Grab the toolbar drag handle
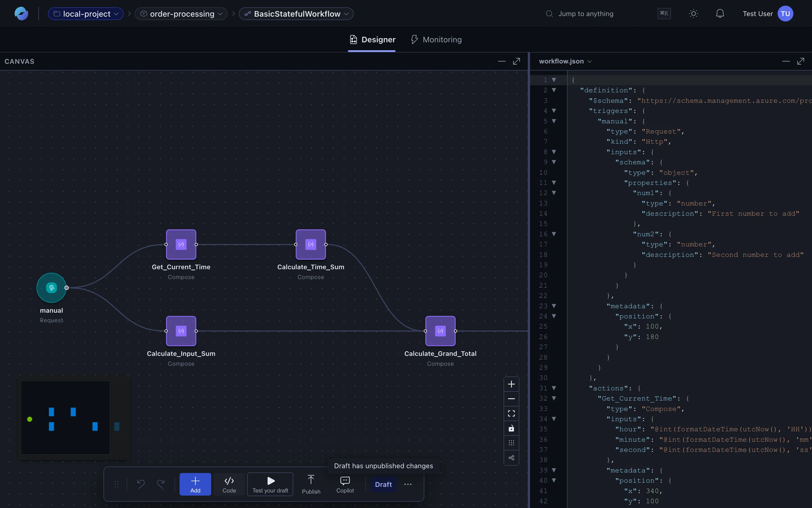The height and width of the screenshot is (508, 812). pos(116,484)
